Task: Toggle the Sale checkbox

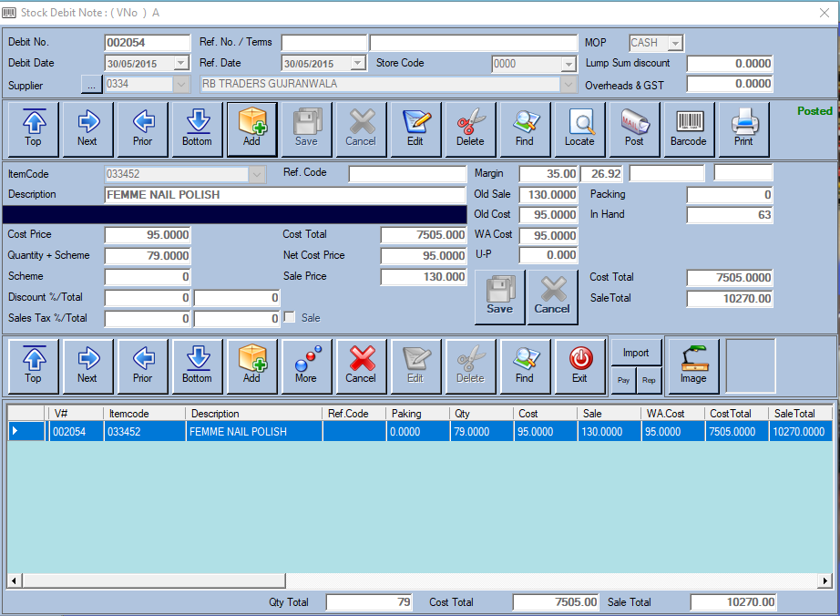Action: [x=290, y=318]
